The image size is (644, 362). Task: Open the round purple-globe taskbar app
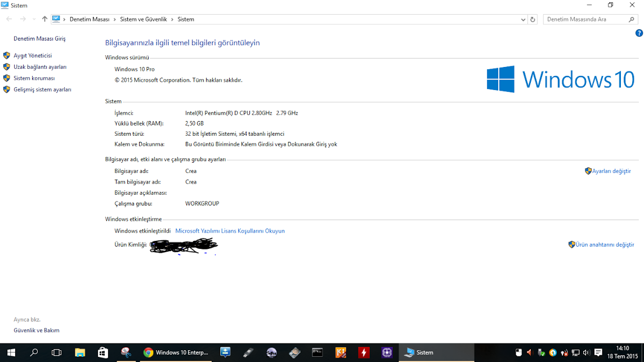(271, 352)
